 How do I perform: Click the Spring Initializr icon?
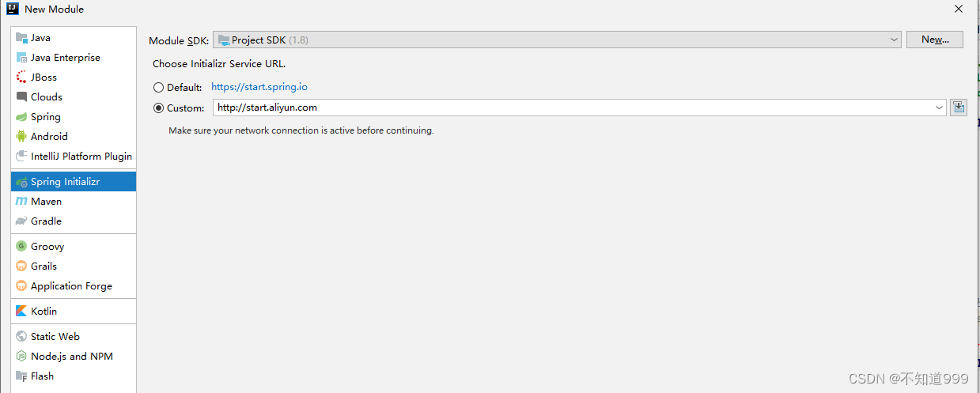click(x=21, y=182)
